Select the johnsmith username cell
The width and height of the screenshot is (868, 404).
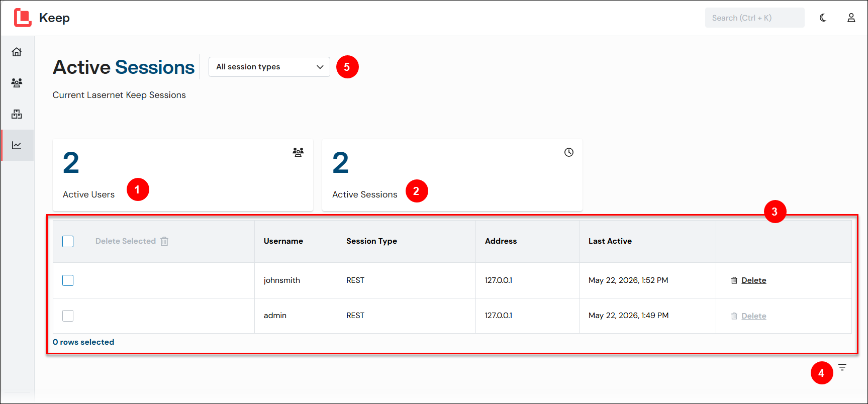coord(282,280)
